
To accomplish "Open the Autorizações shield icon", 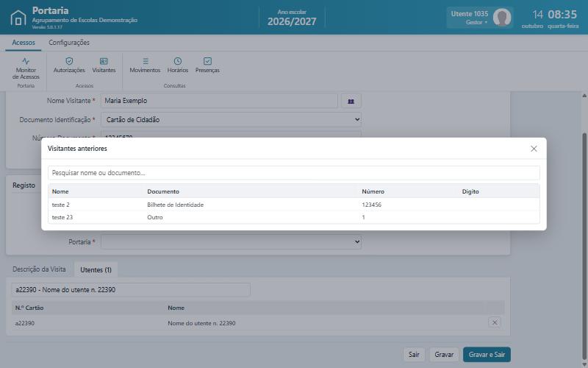I will (69, 61).
